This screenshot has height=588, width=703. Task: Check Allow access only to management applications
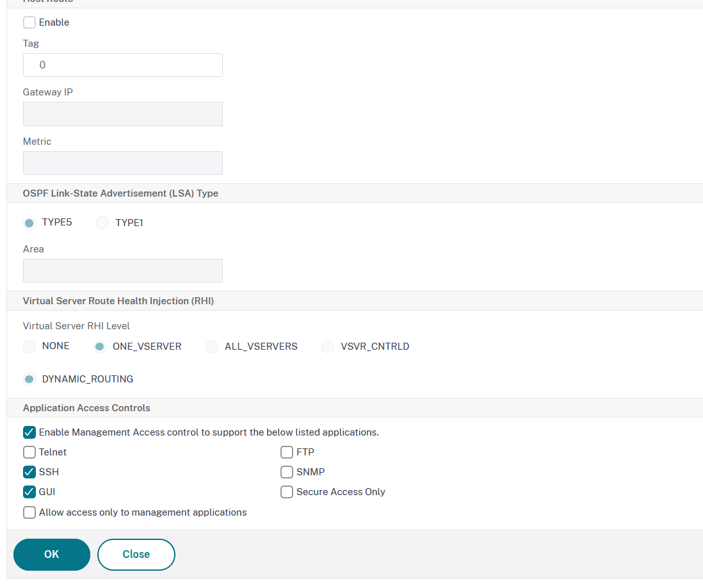[x=29, y=512]
